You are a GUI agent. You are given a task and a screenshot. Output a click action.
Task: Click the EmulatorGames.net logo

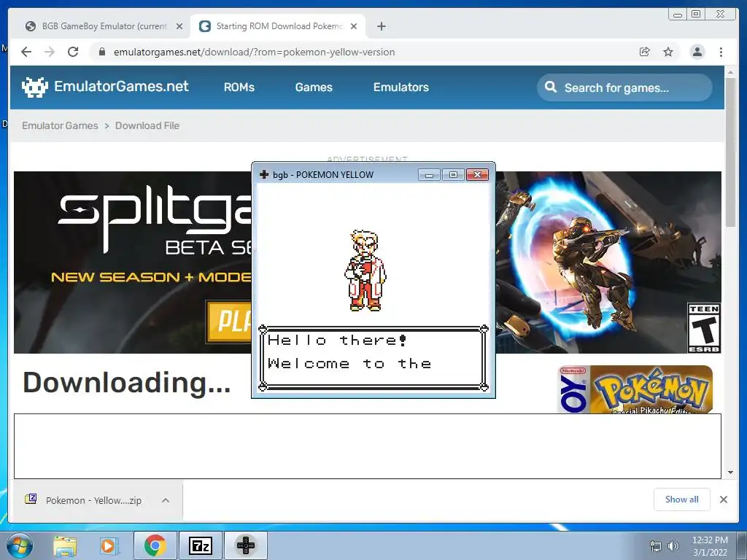click(105, 87)
